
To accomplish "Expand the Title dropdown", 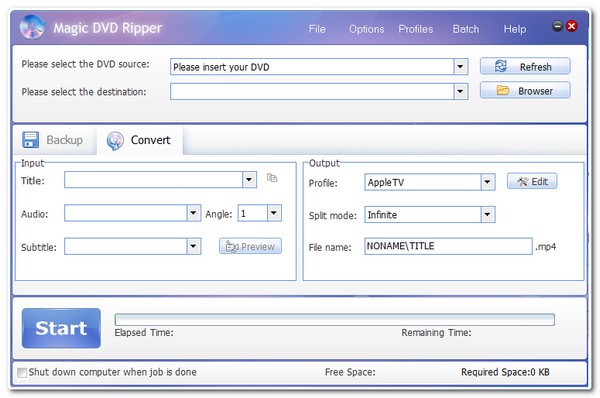I will point(249,179).
